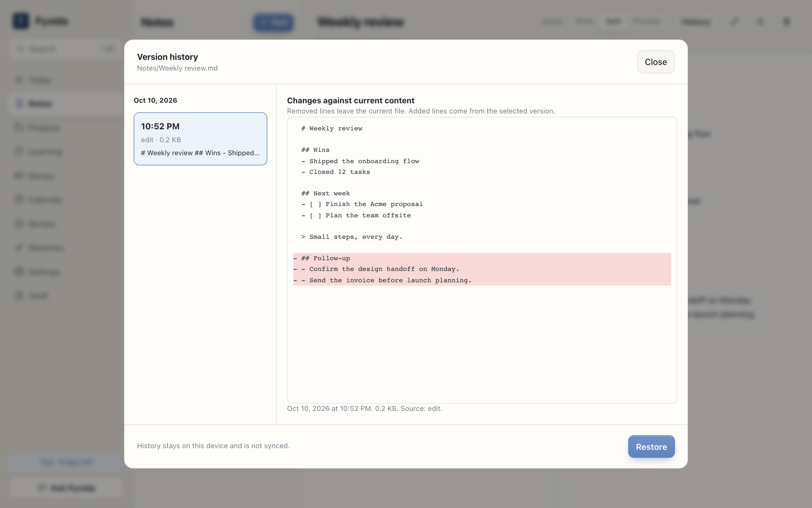Viewport: 812px width, 508px height.
Task: Click the 'Oct 10, 2026' date header
Action: click(155, 100)
